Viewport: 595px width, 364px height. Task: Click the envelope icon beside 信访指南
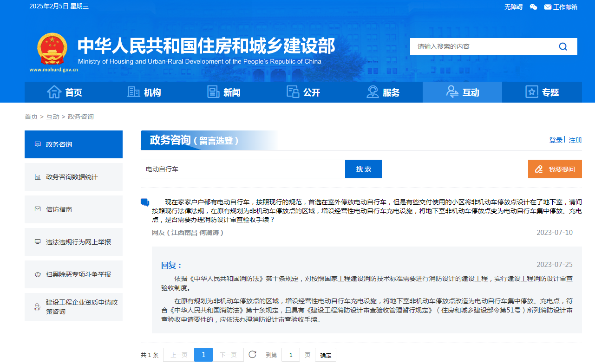38,209
